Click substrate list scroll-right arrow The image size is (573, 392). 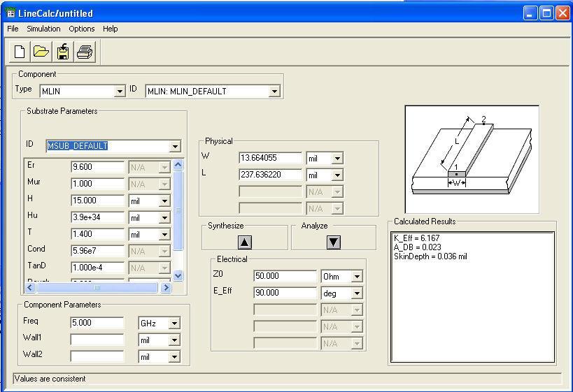point(166,288)
